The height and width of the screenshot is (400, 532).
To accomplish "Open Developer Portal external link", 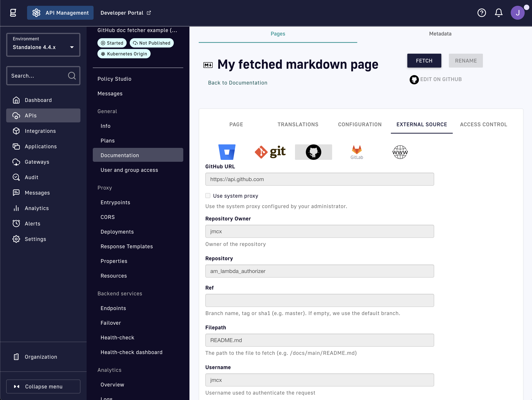I will 125,13.
